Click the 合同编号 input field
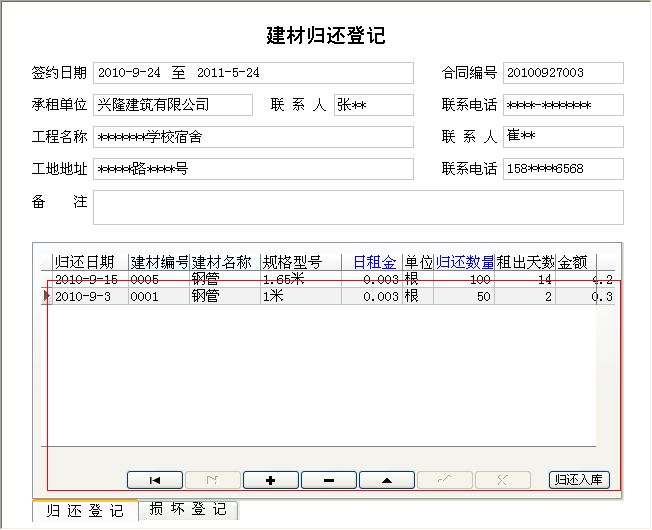Screen dimensions: 652x530 click(x=563, y=73)
